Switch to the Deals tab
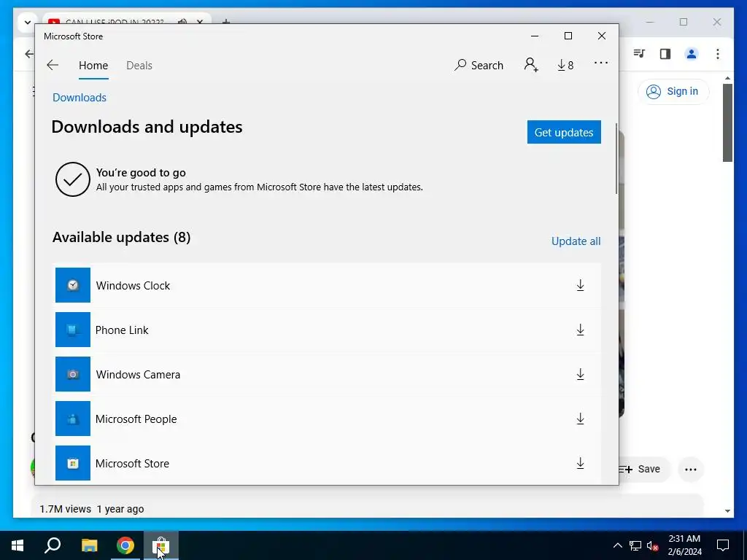This screenshot has height=560, width=747. (x=139, y=65)
